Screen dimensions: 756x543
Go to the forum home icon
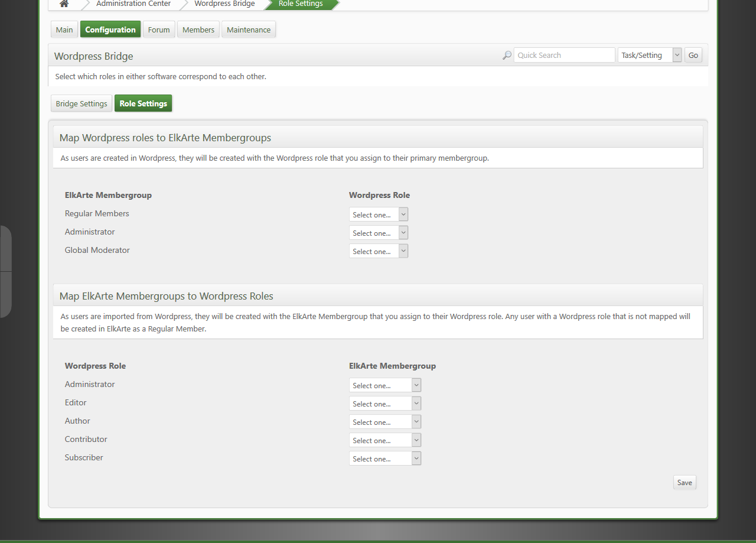tap(64, 4)
